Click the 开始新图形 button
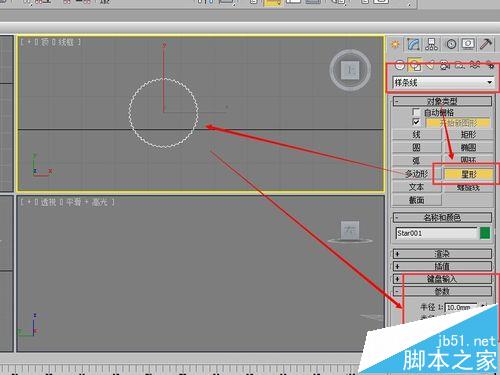Viewport: 500px width, 375px height. coord(458,123)
